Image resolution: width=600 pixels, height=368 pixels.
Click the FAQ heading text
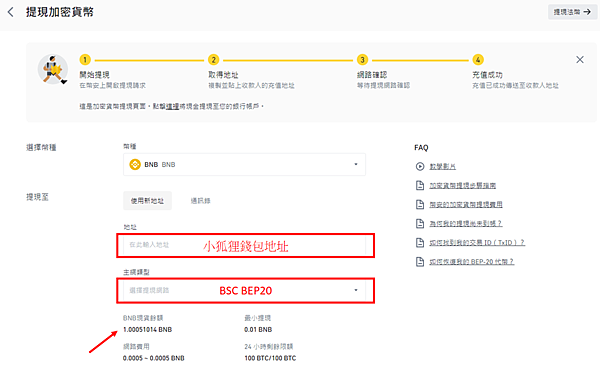(x=421, y=148)
